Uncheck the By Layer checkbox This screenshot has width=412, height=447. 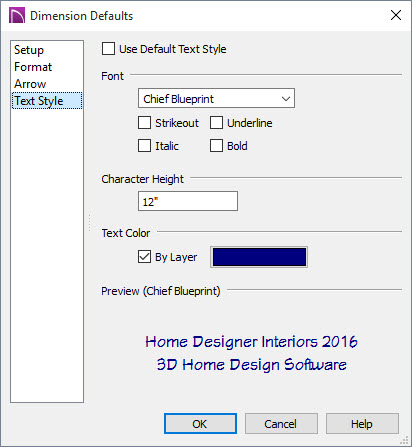pyautogui.click(x=144, y=257)
